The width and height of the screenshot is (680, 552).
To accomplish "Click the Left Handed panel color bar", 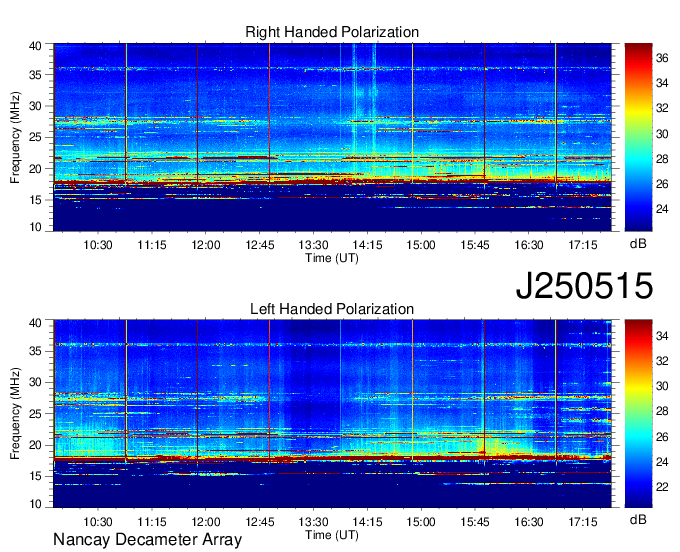I will point(638,414).
